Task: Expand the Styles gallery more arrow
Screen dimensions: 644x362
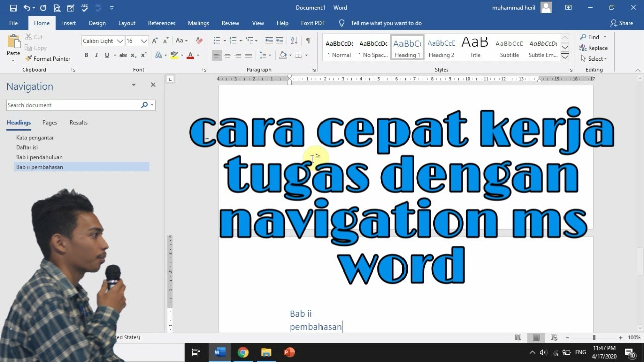Action: pyautogui.click(x=565, y=57)
